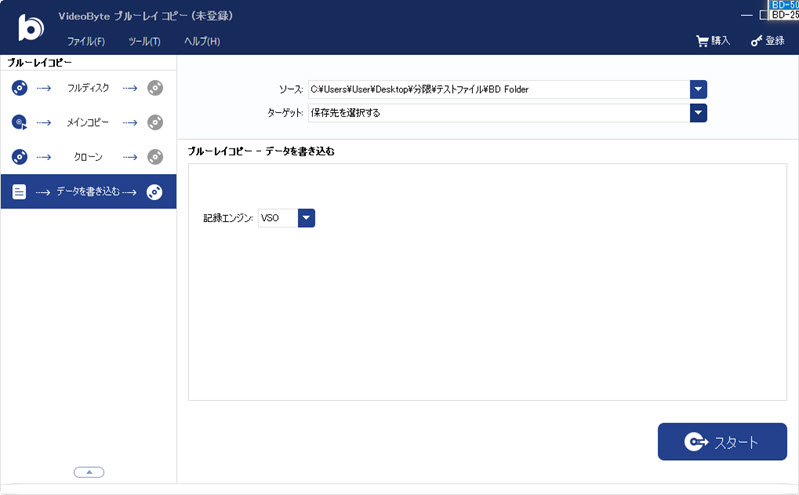The width and height of the screenshot is (799, 495).
Task: Open the ヘルプ(H) menu
Action: click(x=202, y=41)
